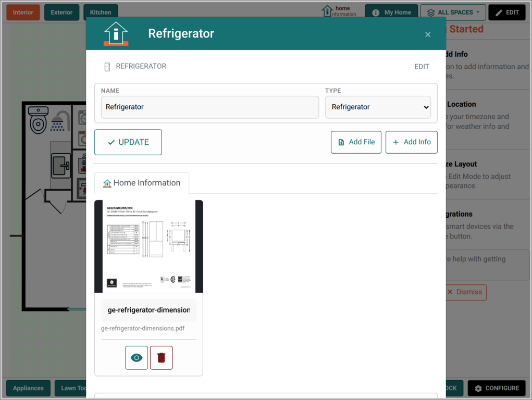Click the small house icon on Home Information tab
Image resolution: width=532 pixels, height=400 pixels.
coord(107,183)
